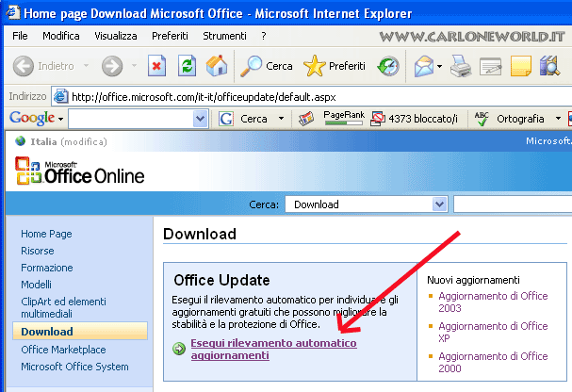
Task: Go to the home page house icon
Action: (217, 66)
